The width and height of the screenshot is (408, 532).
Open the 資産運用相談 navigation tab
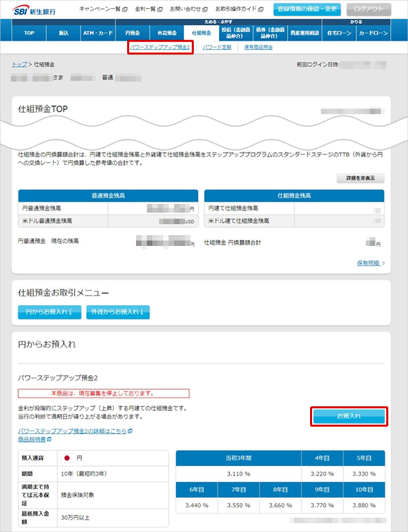coord(305,33)
